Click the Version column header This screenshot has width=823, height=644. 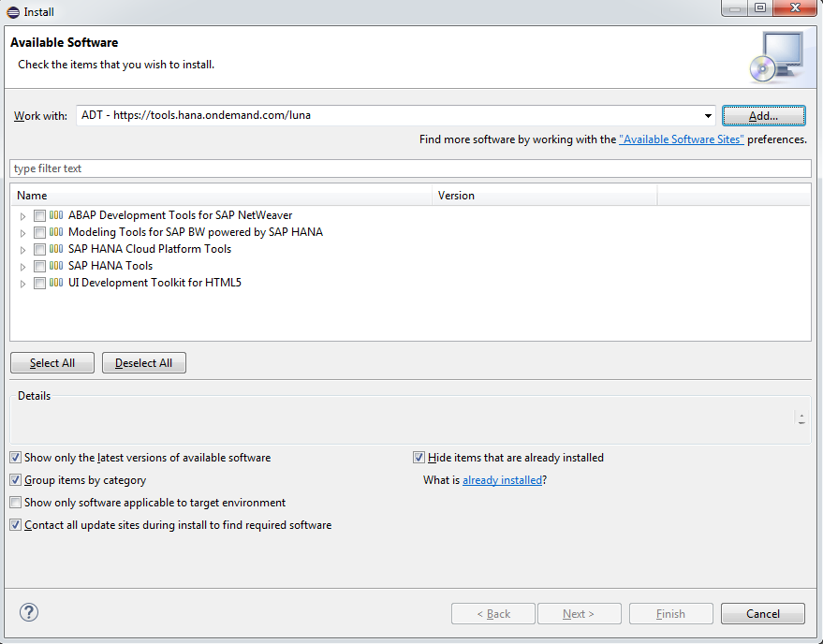[545, 196]
